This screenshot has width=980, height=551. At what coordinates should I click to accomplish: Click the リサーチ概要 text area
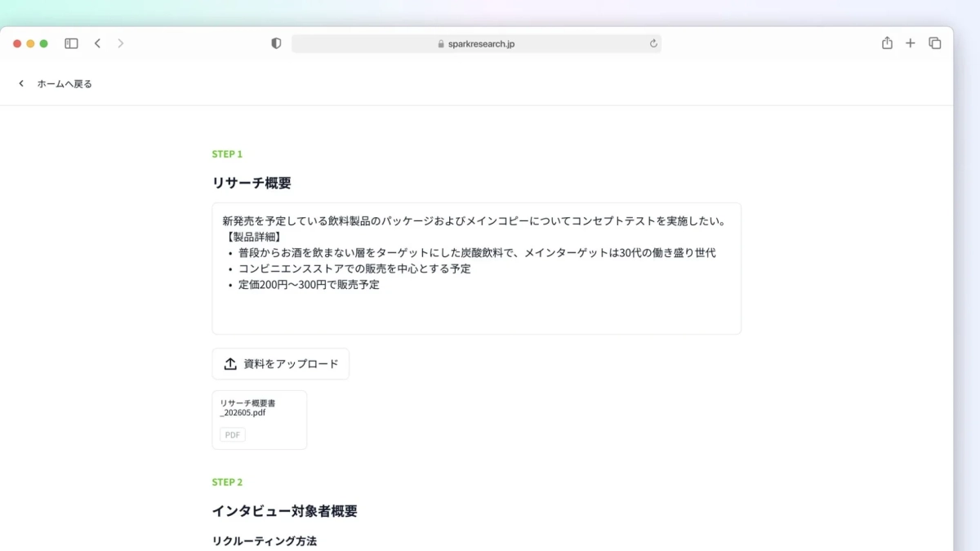click(476, 269)
